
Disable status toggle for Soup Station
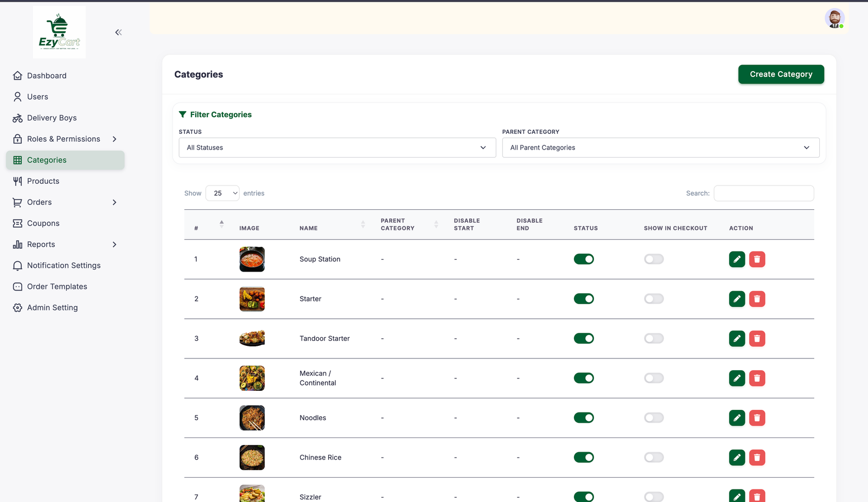(584, 259)
